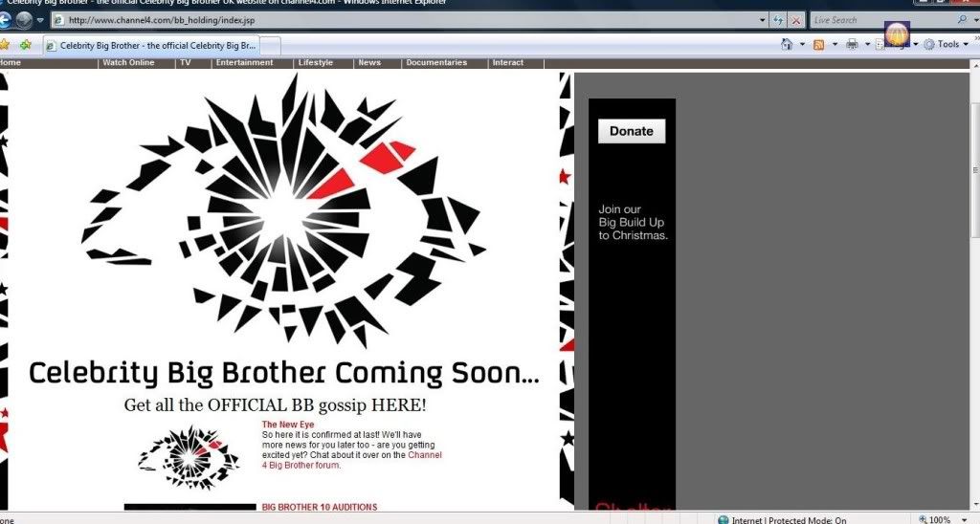The image size is (980, 524).
Task: Click the RSS Feeds toolbar icon
Action: click(819, 44)
